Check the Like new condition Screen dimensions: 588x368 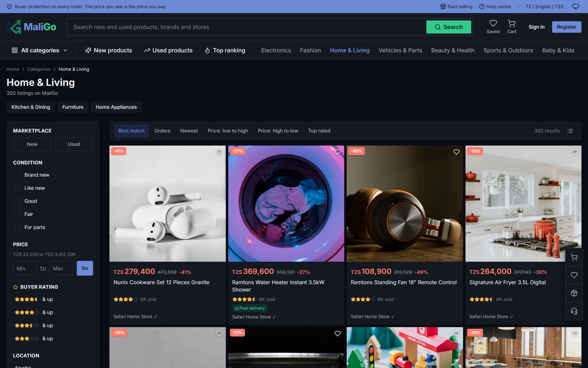18,188
